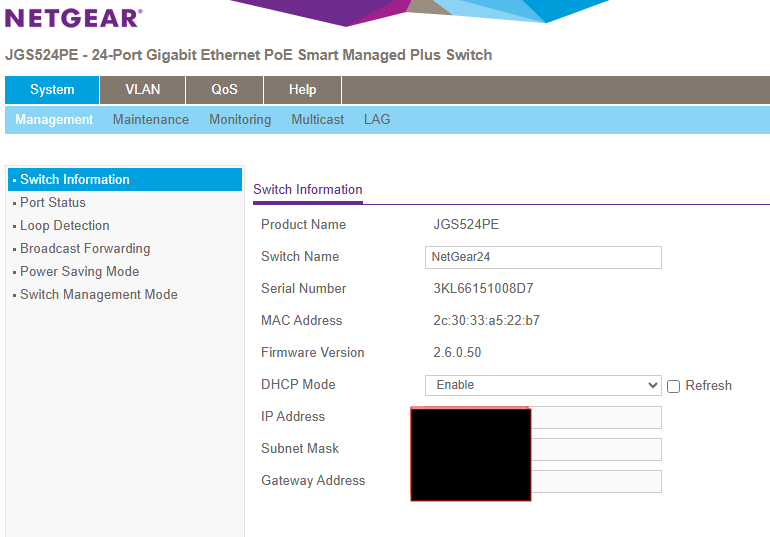Select the firmware version 2.6.0.50

coord(457,352)
